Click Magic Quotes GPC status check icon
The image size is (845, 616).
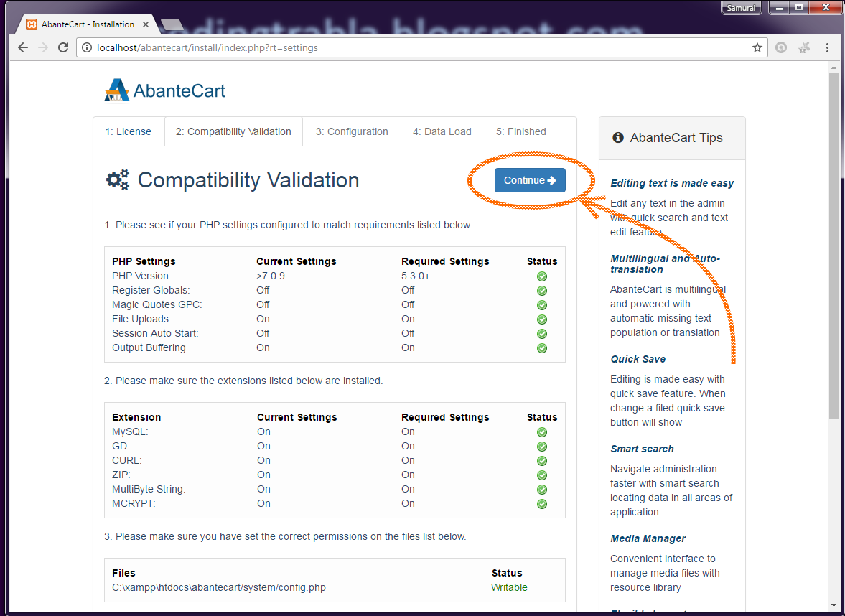[x=542, y=305]
